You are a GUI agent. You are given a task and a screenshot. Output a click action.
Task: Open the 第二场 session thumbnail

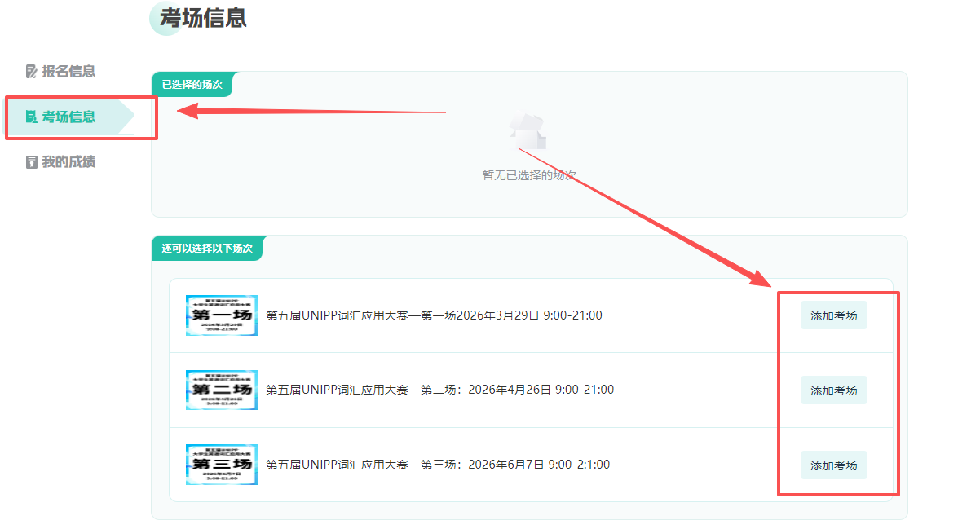coord(222,390)
